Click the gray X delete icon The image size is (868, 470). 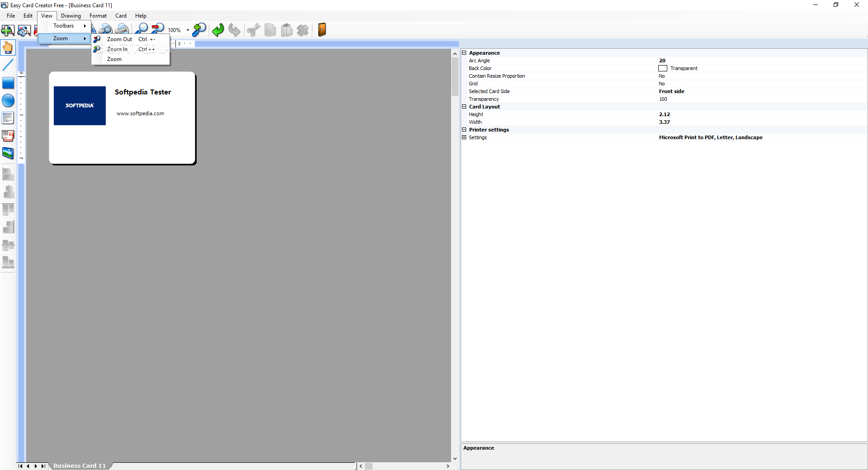click(303, 30)
